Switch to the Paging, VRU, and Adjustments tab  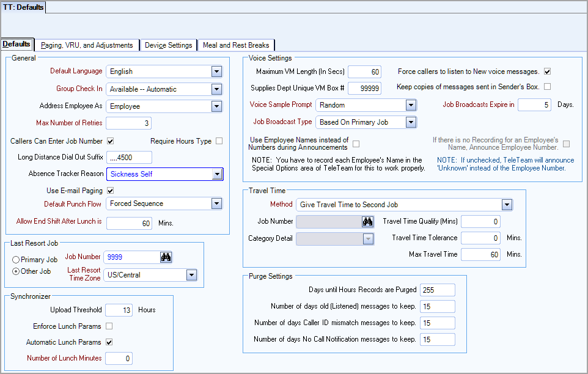tap(87, 45)
